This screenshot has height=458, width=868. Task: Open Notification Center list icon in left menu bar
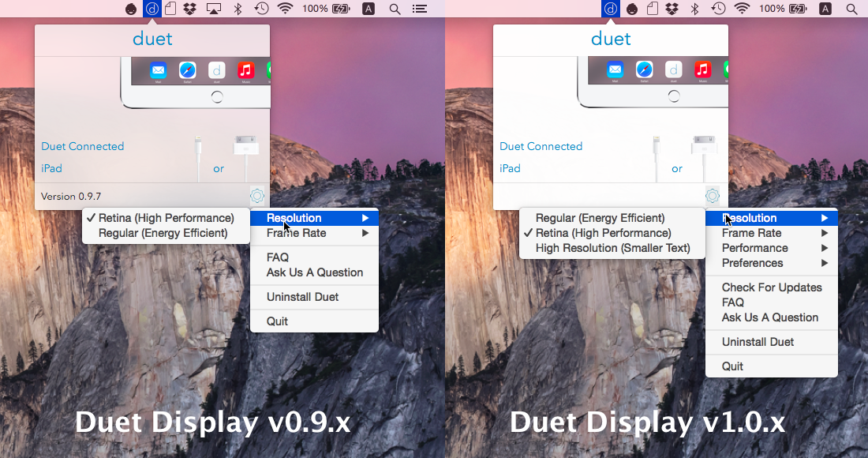(x=420, y=9)
